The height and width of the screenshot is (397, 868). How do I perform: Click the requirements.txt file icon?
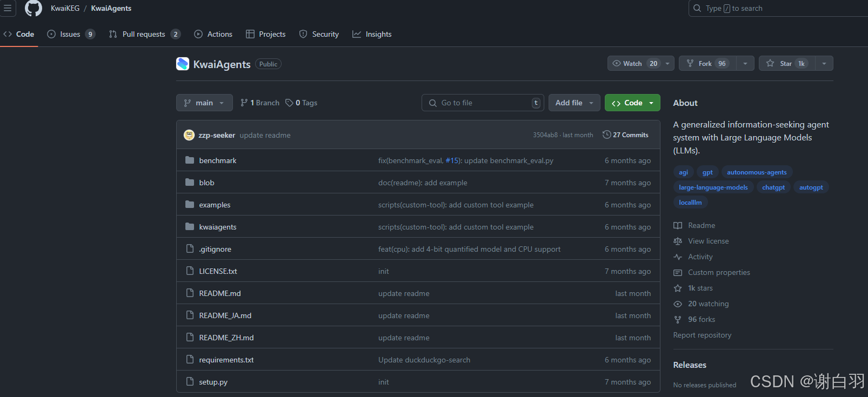tap(190, 359)
